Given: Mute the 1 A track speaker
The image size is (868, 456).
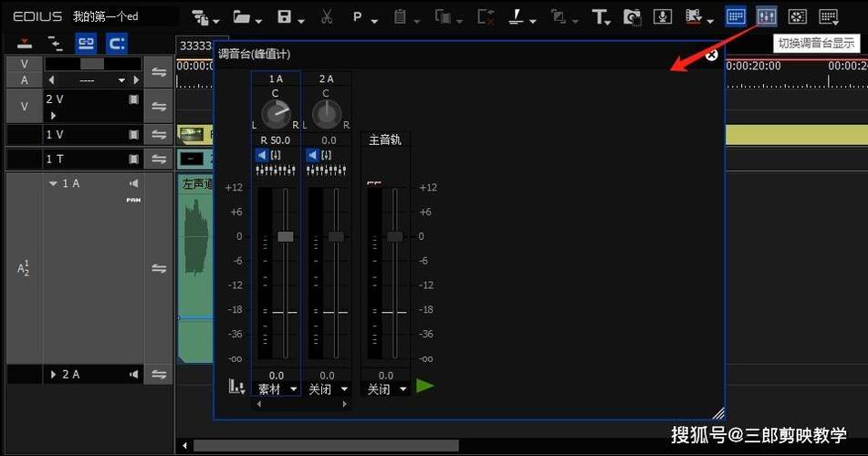Looking at the screenshot, I should tap(133, 183).
